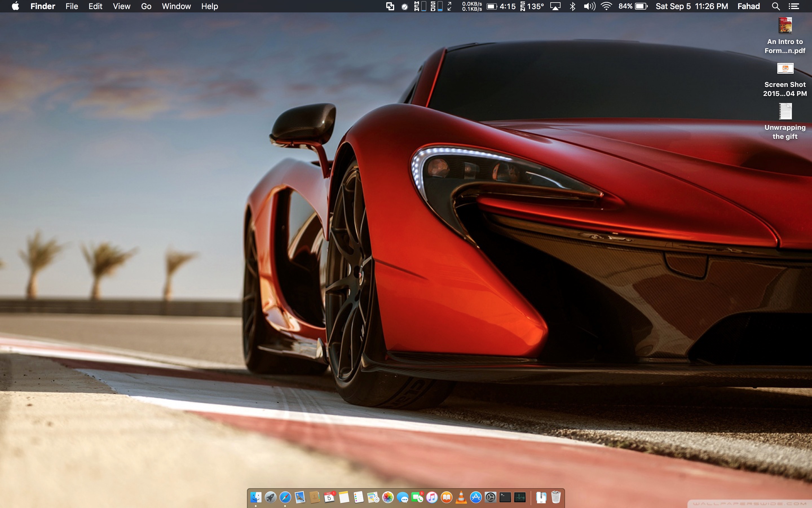Open Reminders from the Dock

(x=358, y=497)
